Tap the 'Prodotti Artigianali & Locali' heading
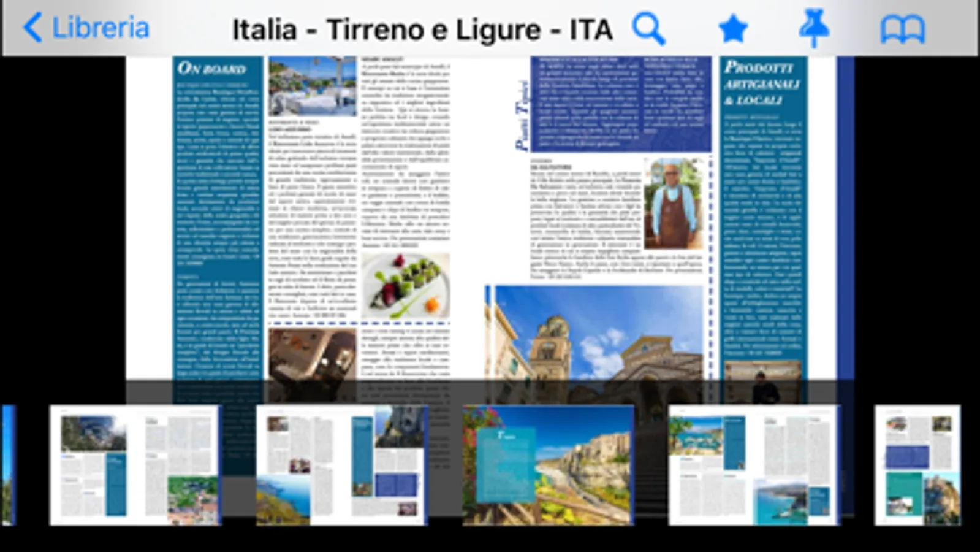The image size is (980, 552). (x=762, y=83)
